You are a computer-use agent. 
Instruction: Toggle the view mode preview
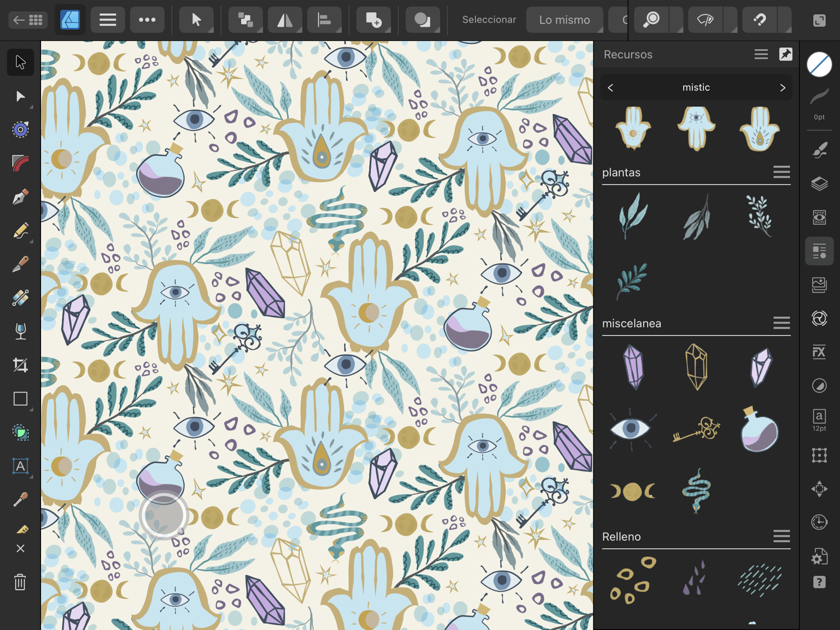[705, 20]
